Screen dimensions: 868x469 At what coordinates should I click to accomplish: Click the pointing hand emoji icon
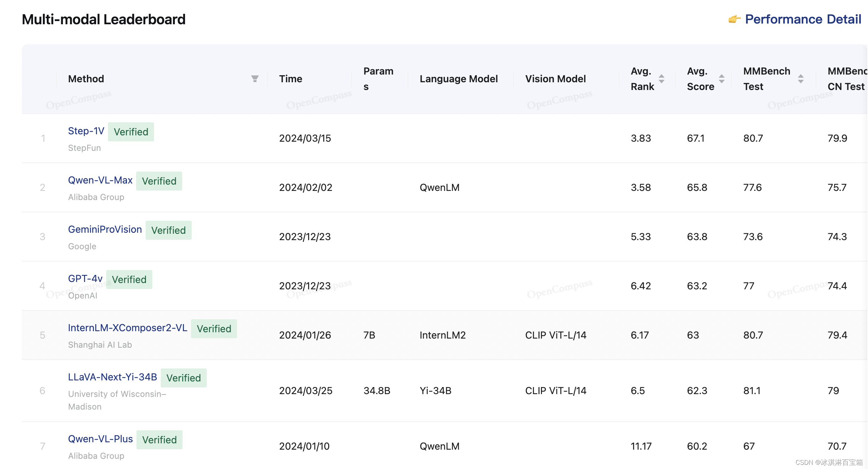734,19
